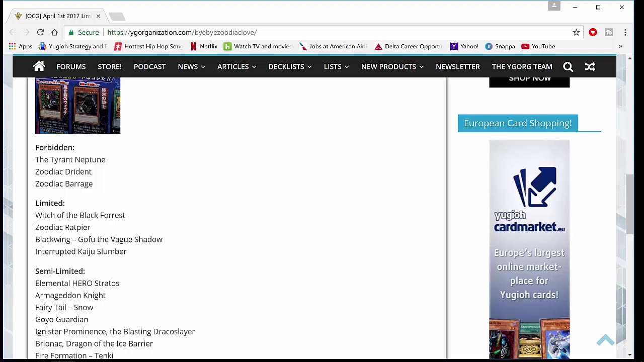
Task: Select the text 'The Tyrant Neptune'
Action: point(70,159)
